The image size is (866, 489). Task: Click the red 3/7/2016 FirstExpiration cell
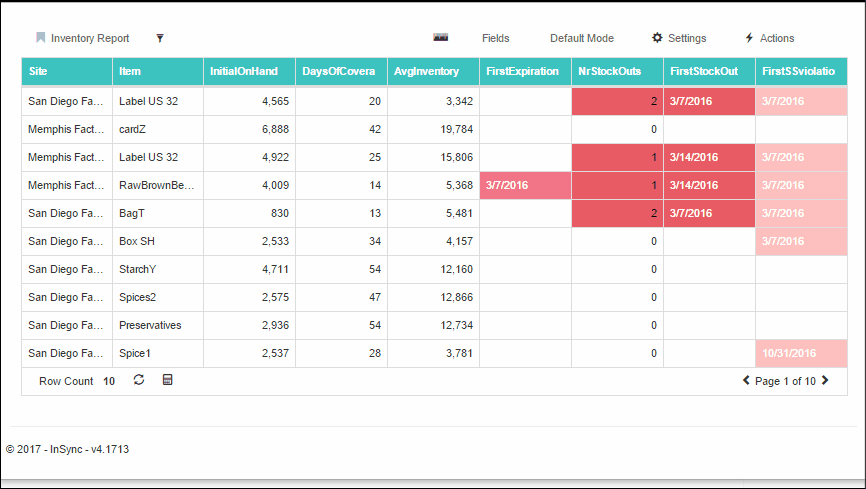525,185
